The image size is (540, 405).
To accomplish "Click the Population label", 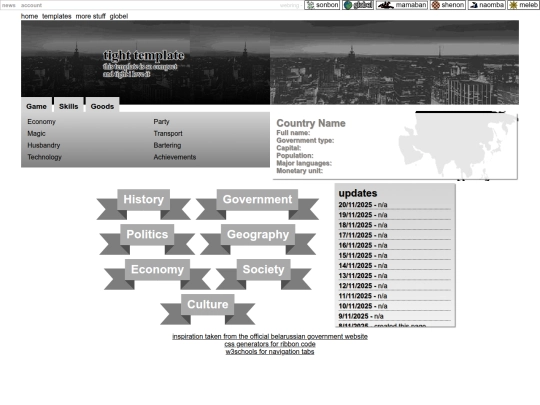I will coord(295,156).
